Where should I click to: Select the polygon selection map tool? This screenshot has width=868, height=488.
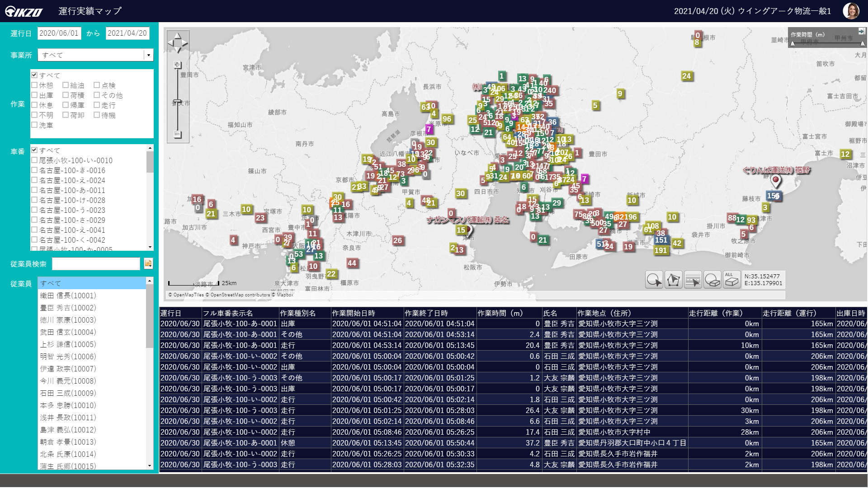673,280
